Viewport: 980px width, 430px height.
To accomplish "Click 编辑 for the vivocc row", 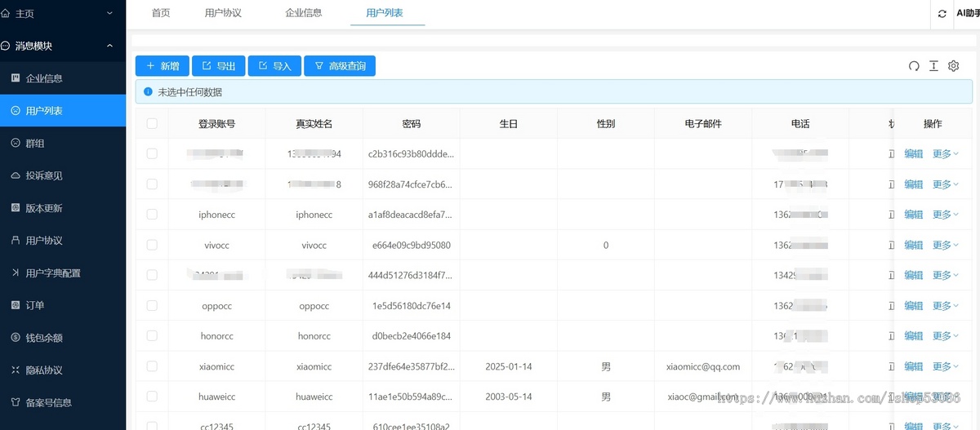I will [x=914, y=245].
